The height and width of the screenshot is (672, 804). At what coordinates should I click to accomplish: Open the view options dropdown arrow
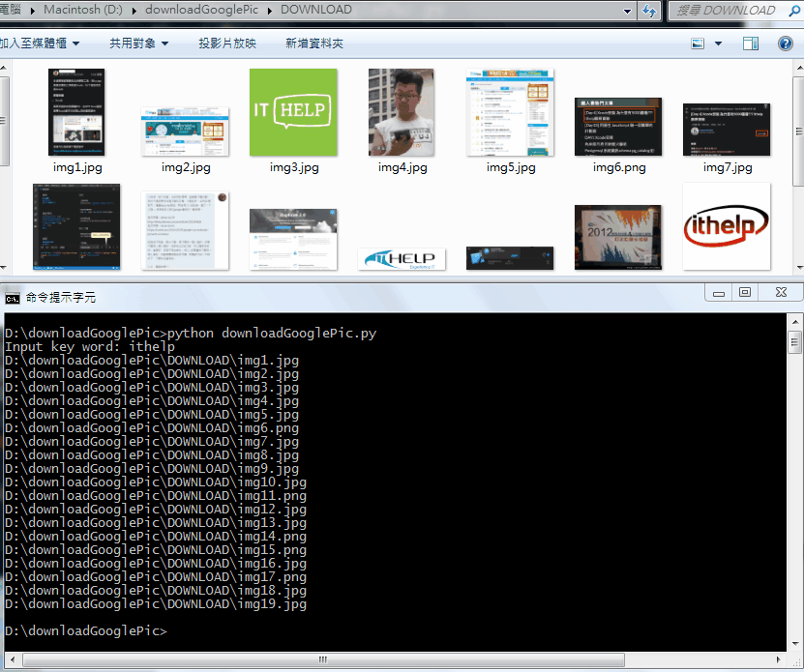pos(718,44)
